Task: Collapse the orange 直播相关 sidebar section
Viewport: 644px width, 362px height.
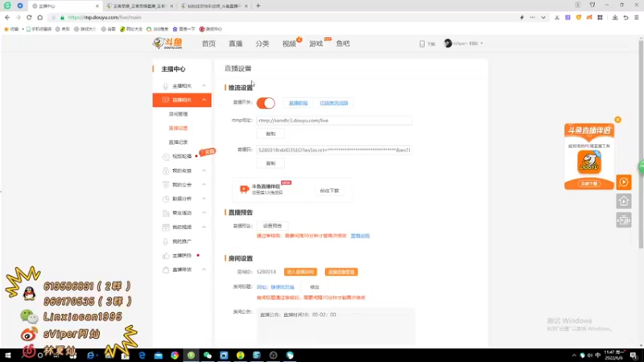Action: [204, 100]
